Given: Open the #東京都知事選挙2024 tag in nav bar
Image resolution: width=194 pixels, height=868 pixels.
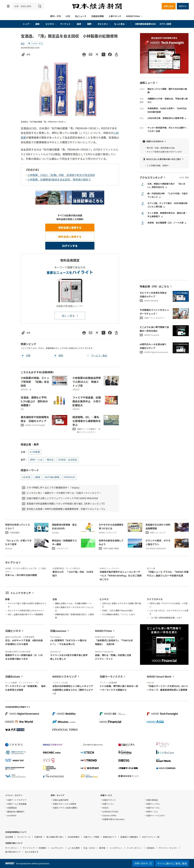Looking at the screenshot, I should click(145, 24).
